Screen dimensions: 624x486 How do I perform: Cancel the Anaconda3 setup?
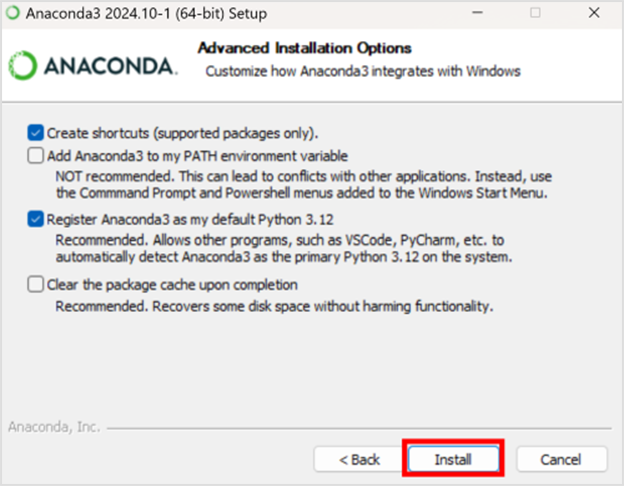coord(562,459)
